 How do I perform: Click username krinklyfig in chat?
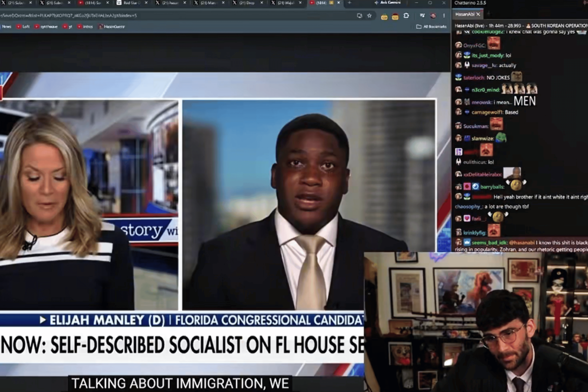(x=475, y=233)
